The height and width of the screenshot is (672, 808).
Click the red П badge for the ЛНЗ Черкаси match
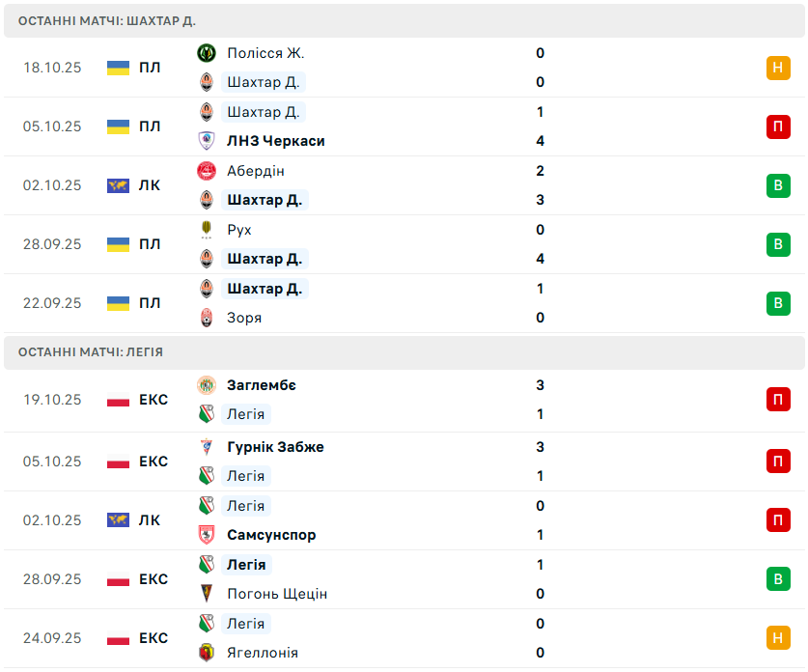pos(778,126)
